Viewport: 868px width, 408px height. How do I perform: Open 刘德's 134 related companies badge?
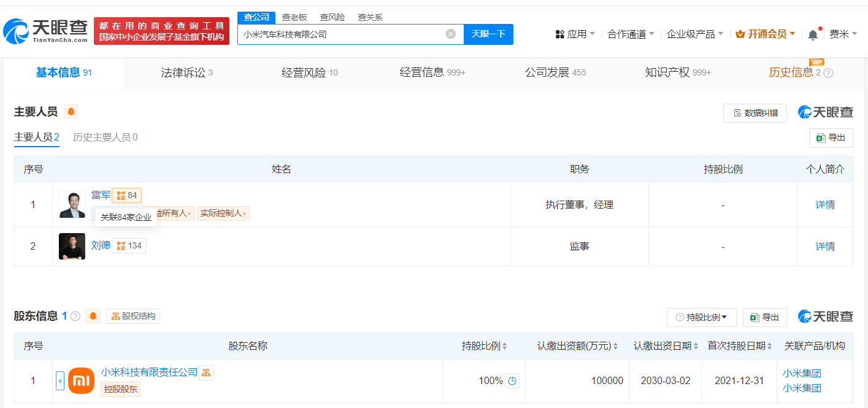coord(129,246)
